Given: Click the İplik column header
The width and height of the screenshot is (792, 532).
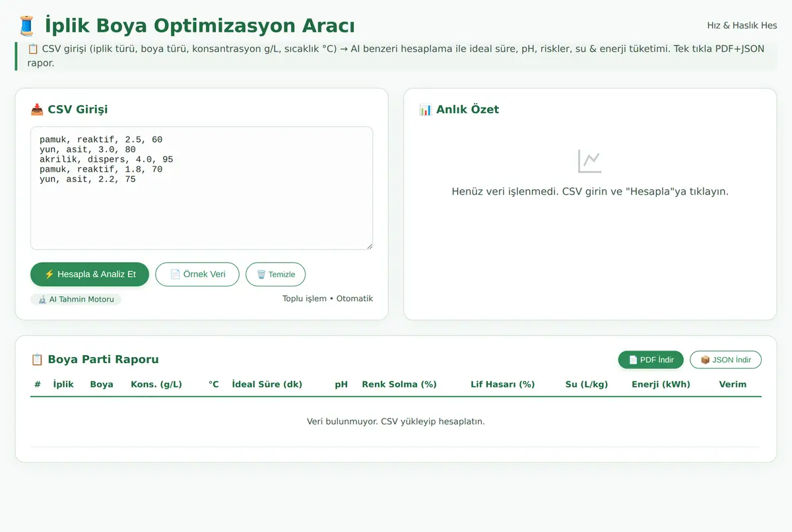Looking at the screenshot, I should click(63, 384).
